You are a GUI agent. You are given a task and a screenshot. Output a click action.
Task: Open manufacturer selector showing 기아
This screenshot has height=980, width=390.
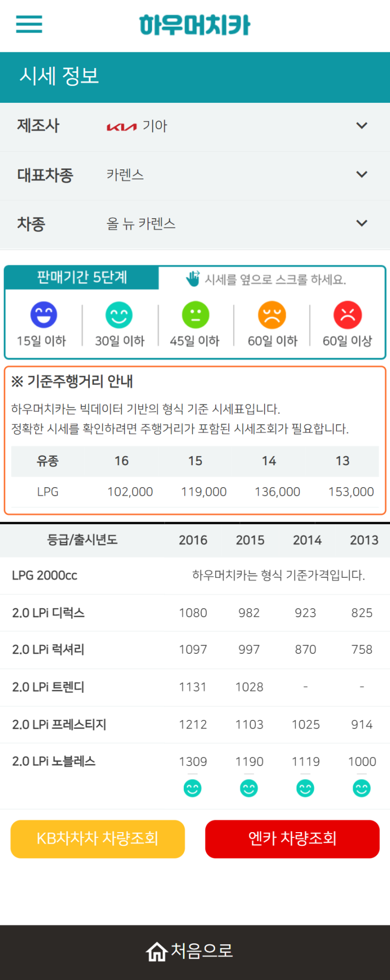tap(195, 126)
